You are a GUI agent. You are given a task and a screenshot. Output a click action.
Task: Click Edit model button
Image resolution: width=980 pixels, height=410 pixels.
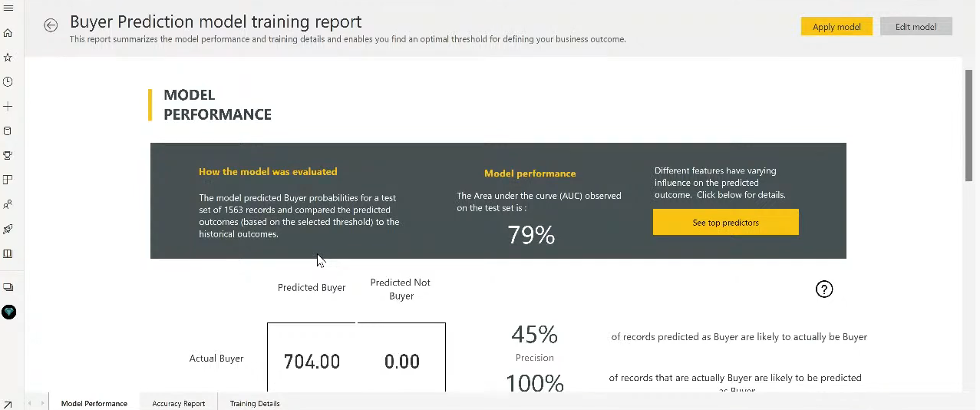coord(916,27)
